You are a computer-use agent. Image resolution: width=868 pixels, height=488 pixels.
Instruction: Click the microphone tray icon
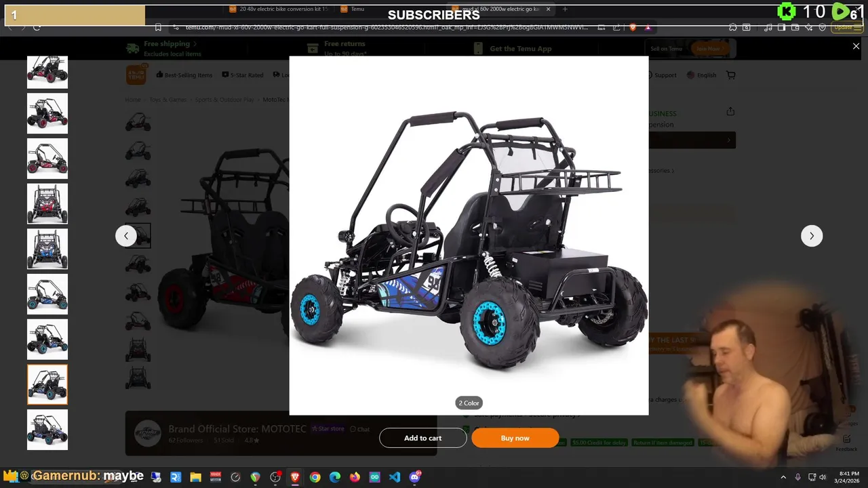(x=797, y=477)
